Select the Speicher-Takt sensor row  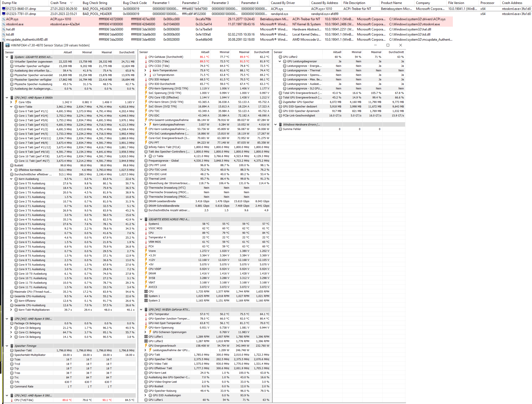tap(23, 350)
